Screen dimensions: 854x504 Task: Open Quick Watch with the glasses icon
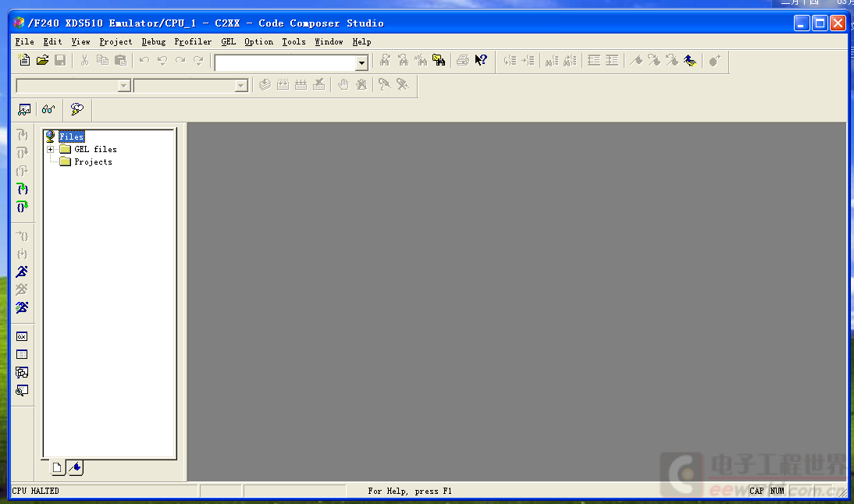pyautogui.click(x=48, y=110)
